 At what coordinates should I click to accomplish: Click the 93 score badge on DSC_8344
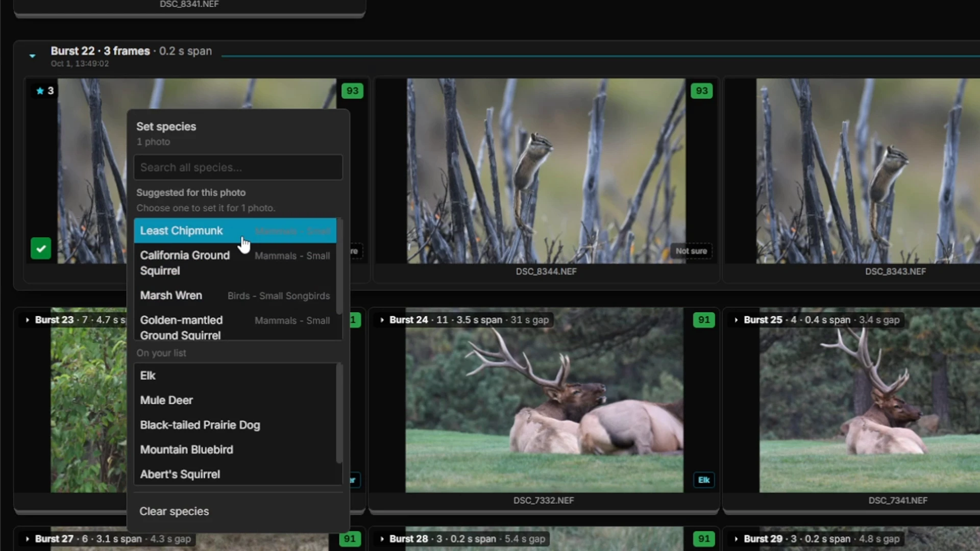tap(702, 91)
